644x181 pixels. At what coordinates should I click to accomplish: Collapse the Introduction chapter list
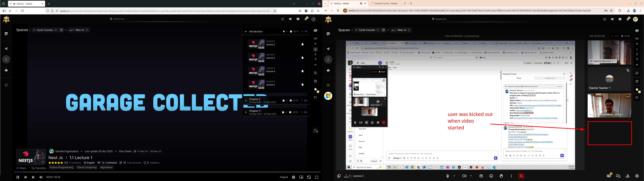coord(246,32)
